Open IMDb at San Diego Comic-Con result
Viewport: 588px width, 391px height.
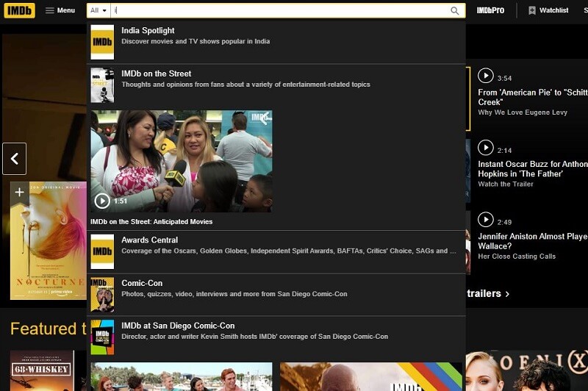tap(178, 326)
